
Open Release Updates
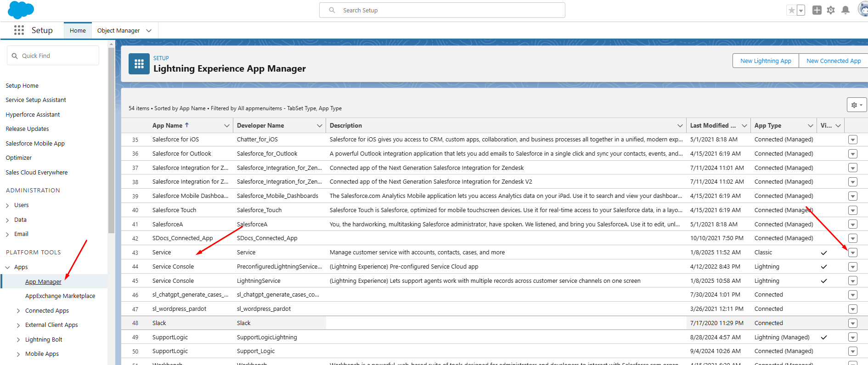[x=27, y=129]
